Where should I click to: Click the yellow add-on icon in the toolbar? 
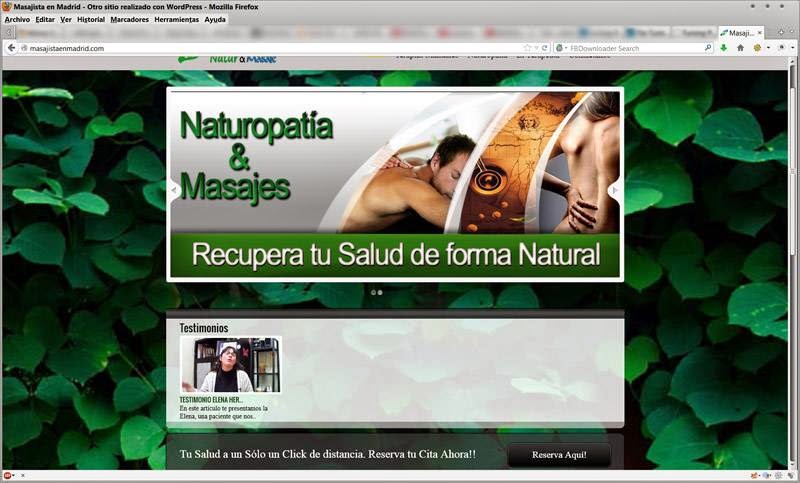[757, 48]
